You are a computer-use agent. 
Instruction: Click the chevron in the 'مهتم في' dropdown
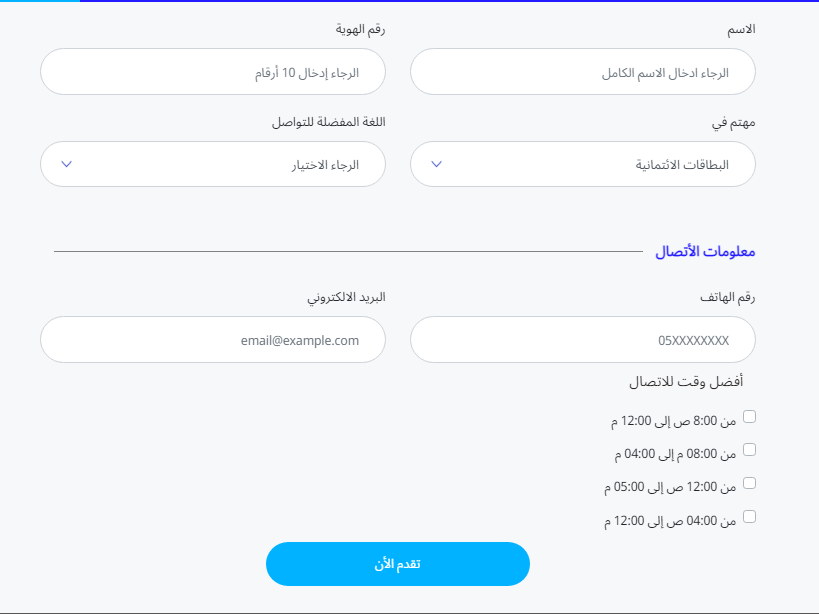coord(437,164)
